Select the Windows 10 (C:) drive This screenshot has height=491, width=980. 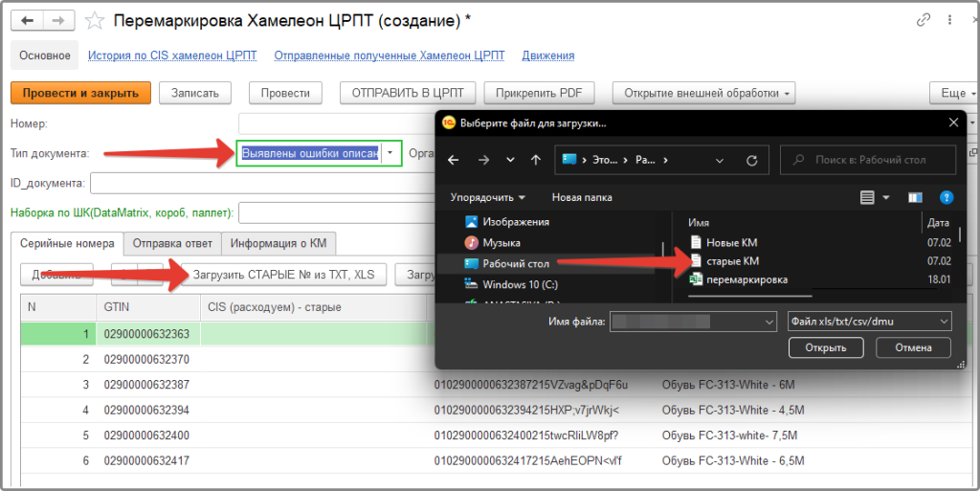pyautogui.click(x=511, y=284)
